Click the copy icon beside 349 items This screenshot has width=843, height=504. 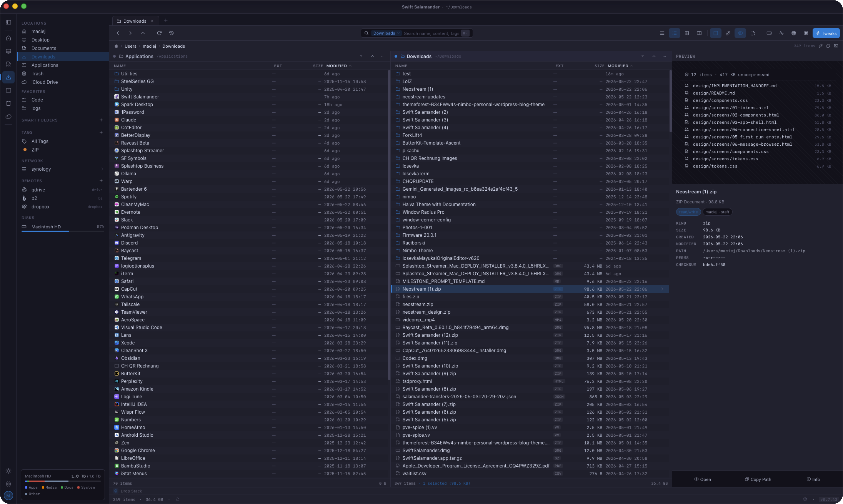[x=828, y=46]
